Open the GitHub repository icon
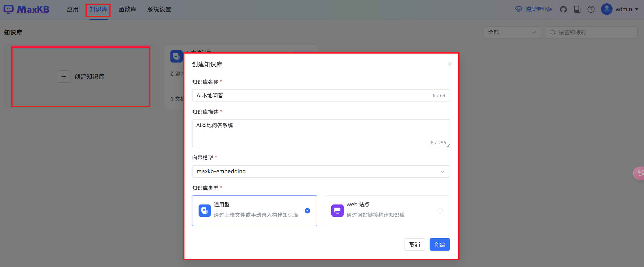This screenshot has width=644, height=267. (564, 9)
